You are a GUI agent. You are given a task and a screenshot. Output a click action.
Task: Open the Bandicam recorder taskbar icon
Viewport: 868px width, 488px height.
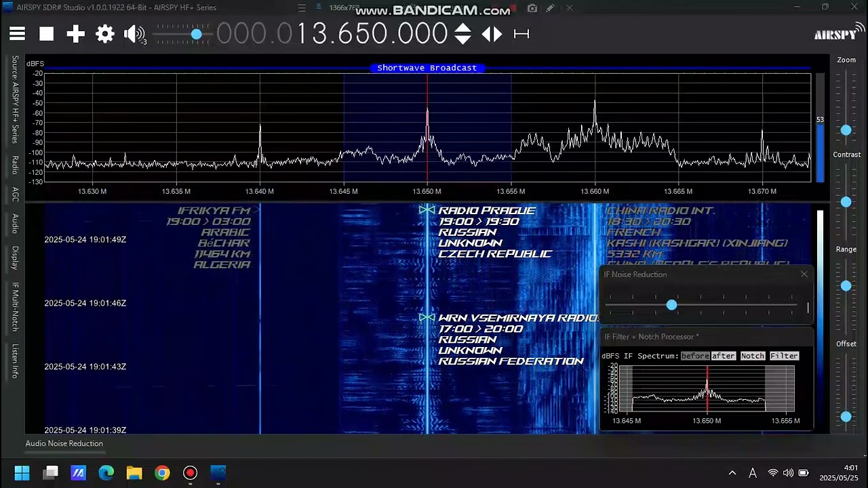pyautogui.click(x=190, y=472)
